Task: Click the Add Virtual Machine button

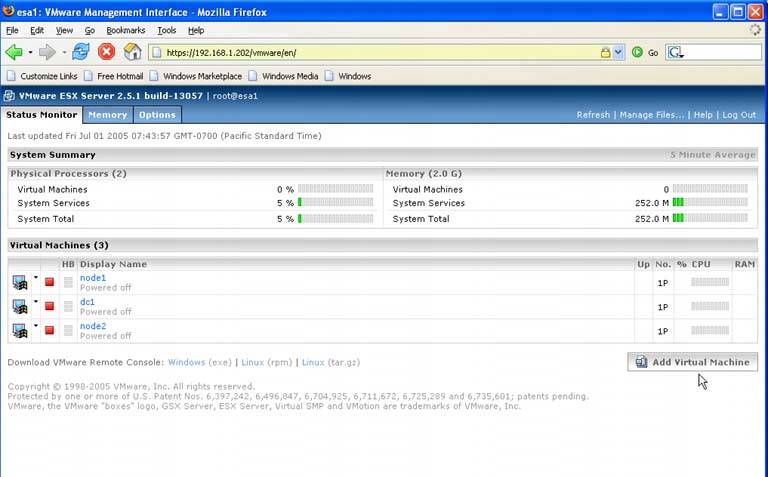Action: tap(692, 362)
